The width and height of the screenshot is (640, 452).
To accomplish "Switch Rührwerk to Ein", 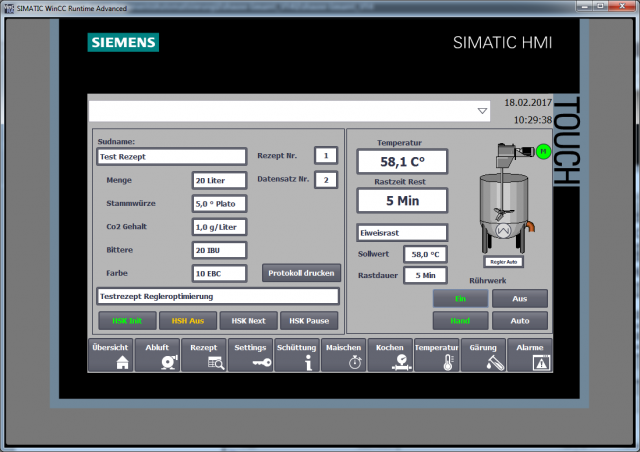I will pyautogui.click(x=460, y=298).
